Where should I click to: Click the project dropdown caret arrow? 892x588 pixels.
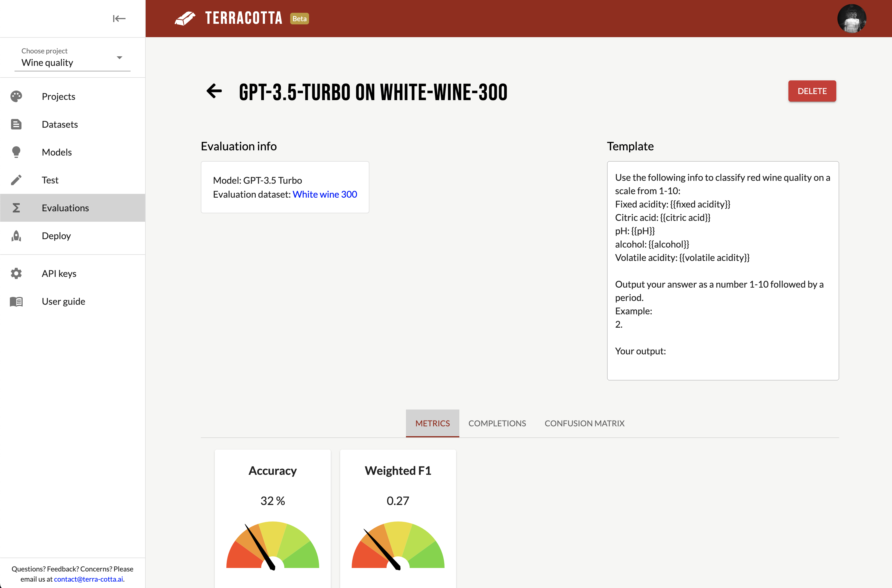tap(119, 57)
